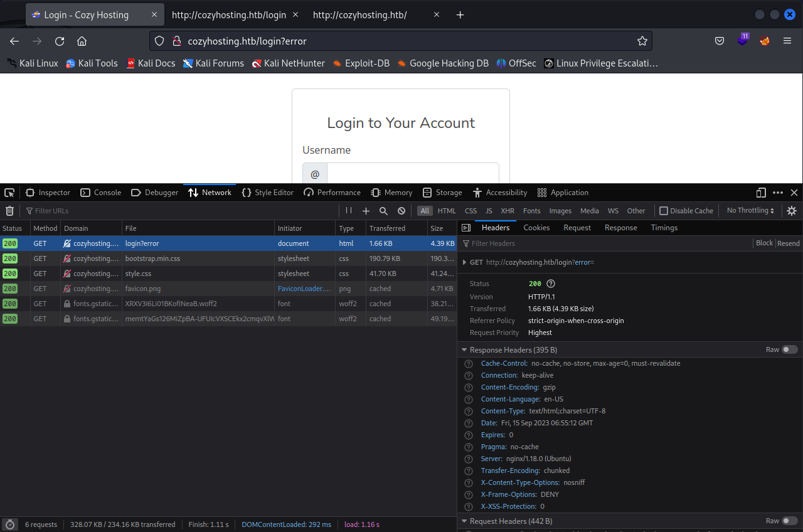The width and height of the screenshot is (803, 532).
Task: Pause network recording
Action: click(349, 211)
